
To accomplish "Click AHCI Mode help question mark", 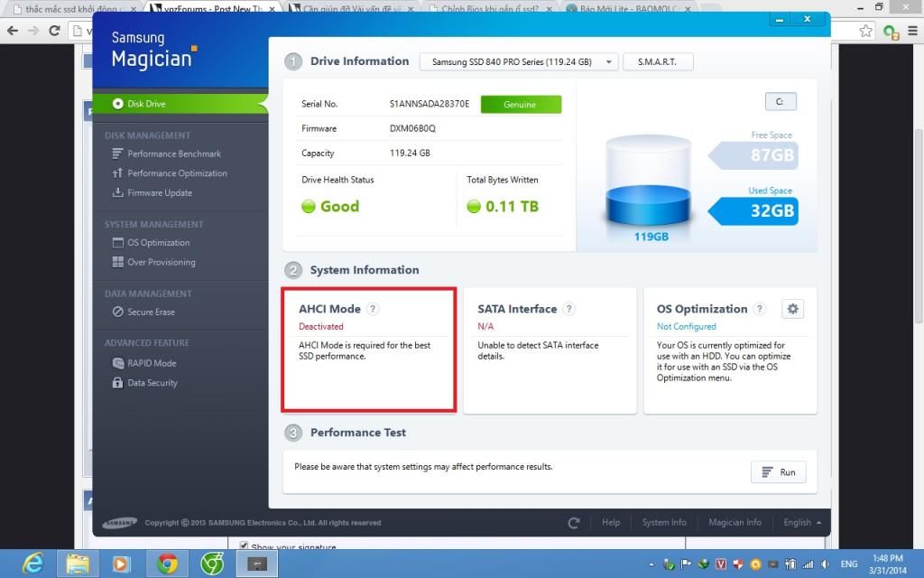I will (x=373, y=309).
